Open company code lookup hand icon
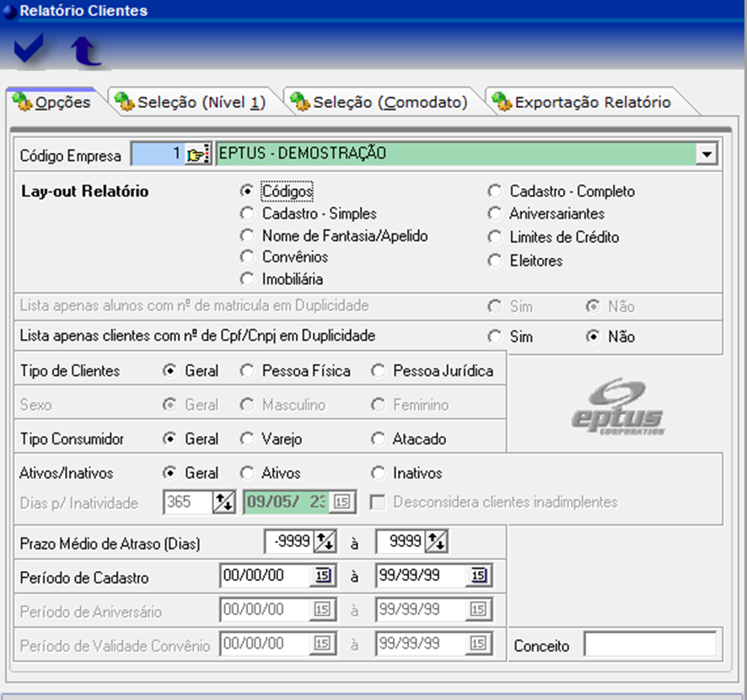 197,154
